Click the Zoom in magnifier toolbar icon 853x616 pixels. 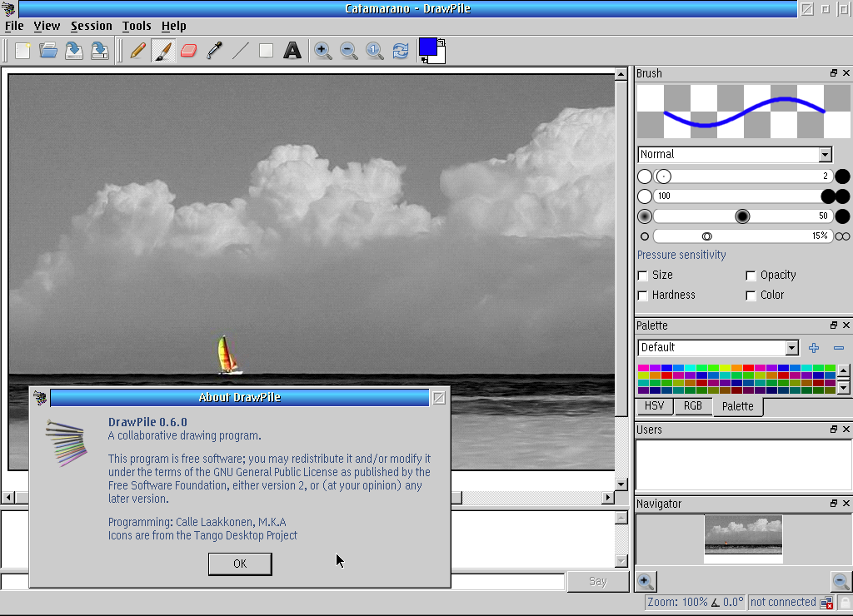click(x=322, y=51)
